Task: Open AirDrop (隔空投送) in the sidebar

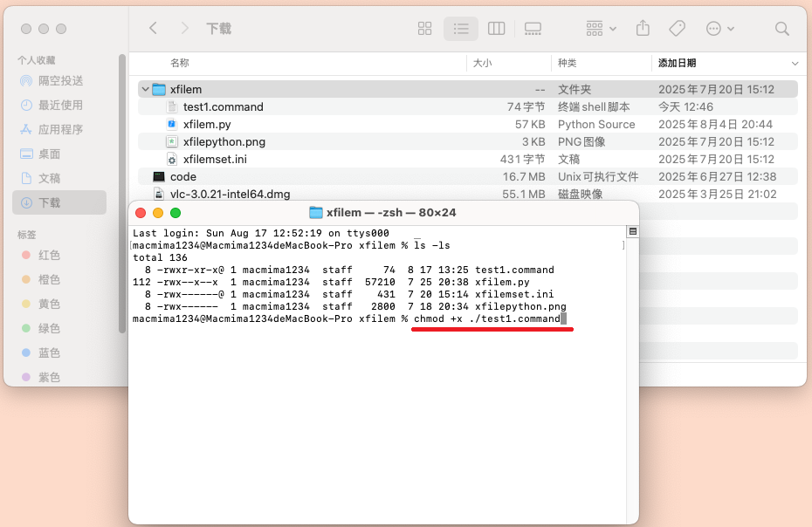Action: tap(60, 80)
